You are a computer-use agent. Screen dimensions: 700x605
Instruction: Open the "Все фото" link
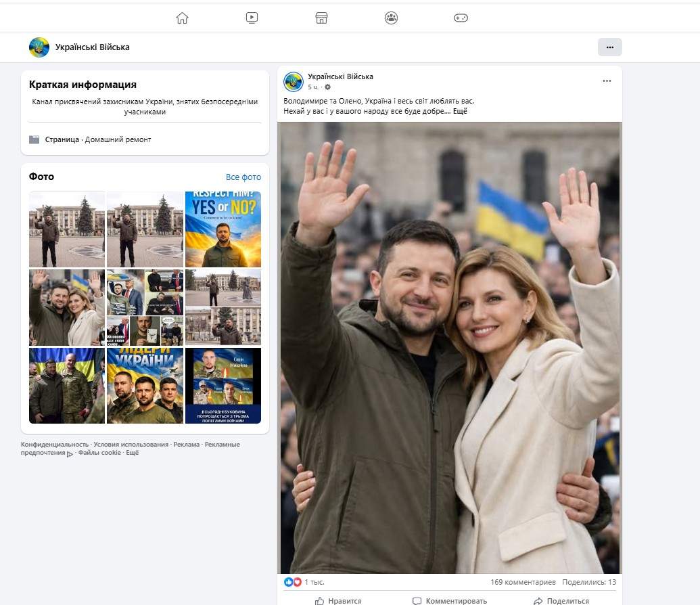tap(243, 177)
